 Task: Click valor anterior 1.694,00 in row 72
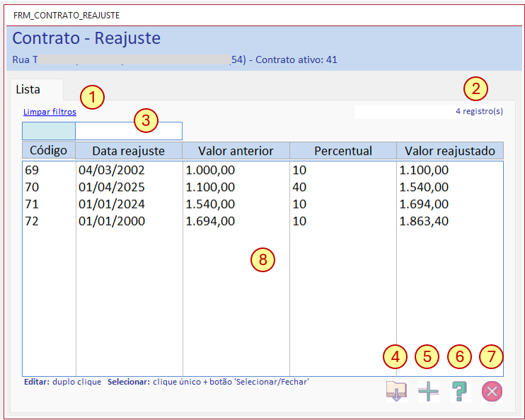(210, 221)
